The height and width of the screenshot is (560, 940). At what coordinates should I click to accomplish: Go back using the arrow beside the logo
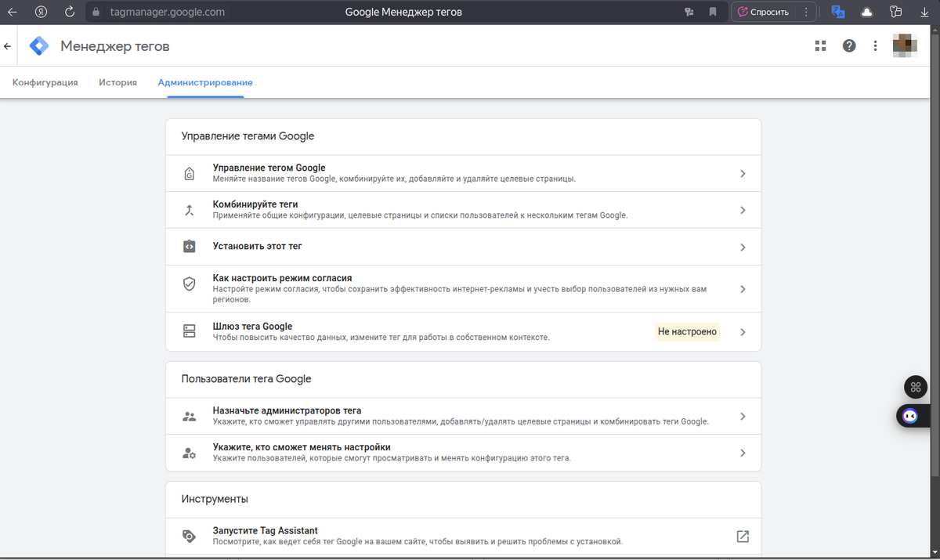8,46
